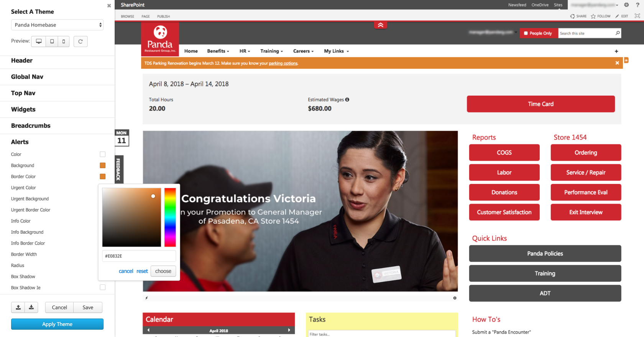Open the Widgets settings section
The width and height of the screenshot is (644, 337).
point(23,109)
